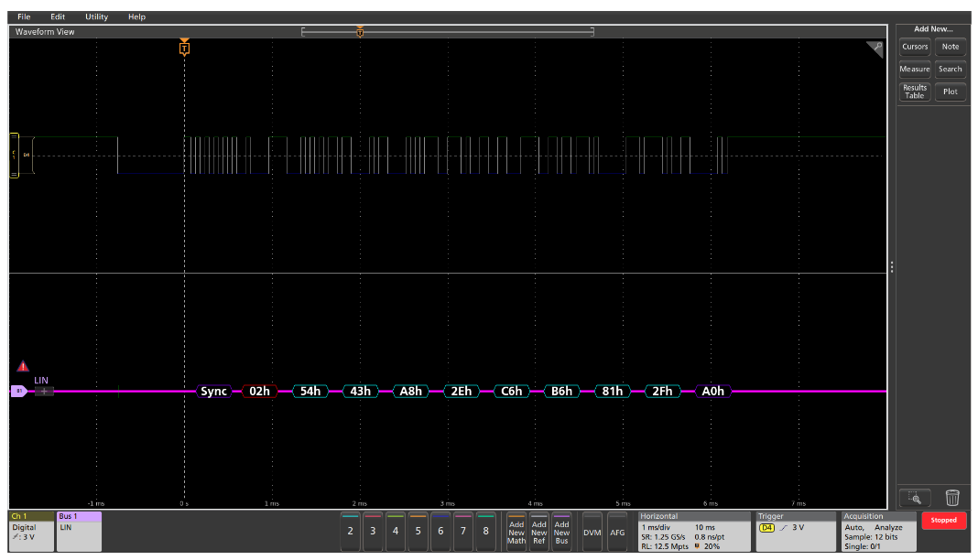
Task: Select the Waveform View tab
Action: [44, 31]
